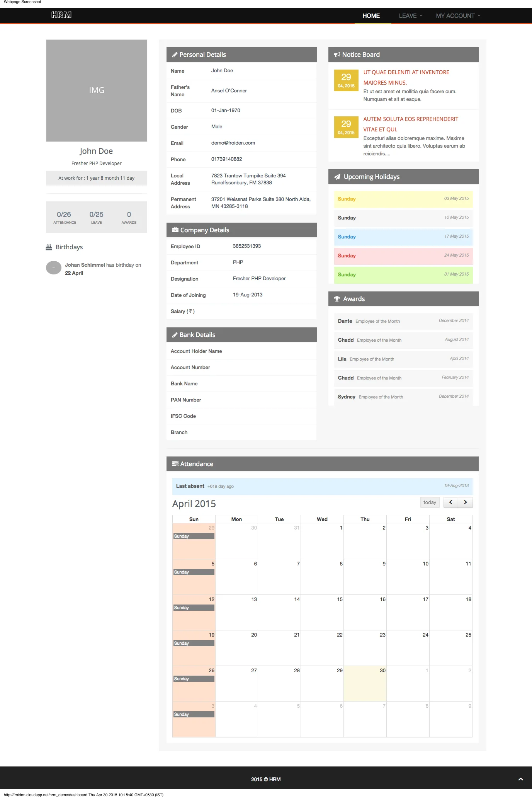Open the My Account dropdown
The width and height of the screenshot is (532, 797).
(x=458, y=16)
